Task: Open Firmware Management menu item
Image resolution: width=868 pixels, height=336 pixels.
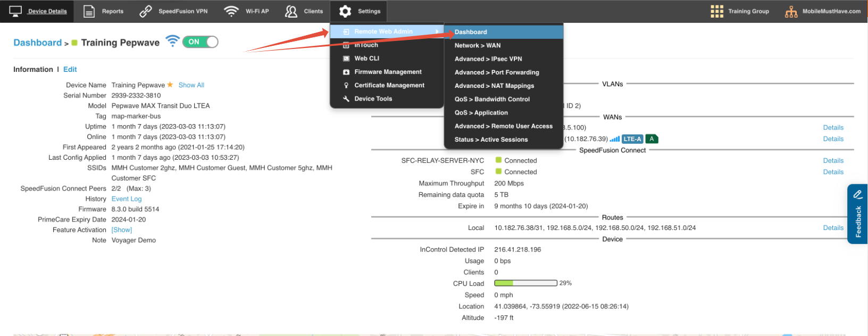Action: [x=387, y=72]
